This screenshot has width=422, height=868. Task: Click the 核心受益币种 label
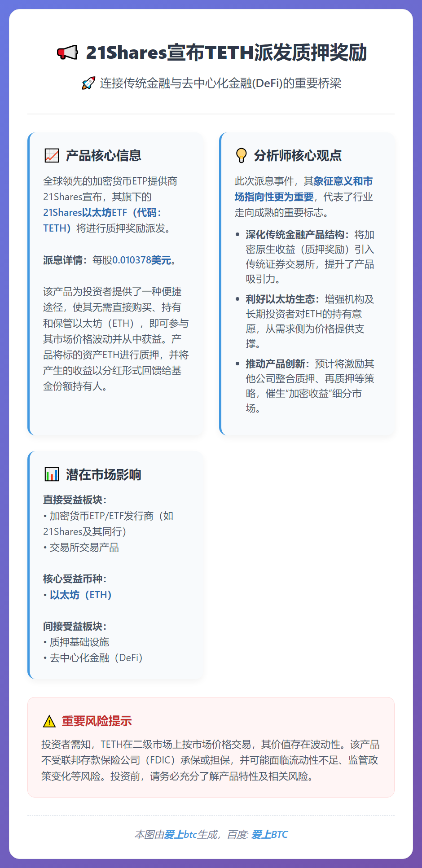(x=75, y=579)
